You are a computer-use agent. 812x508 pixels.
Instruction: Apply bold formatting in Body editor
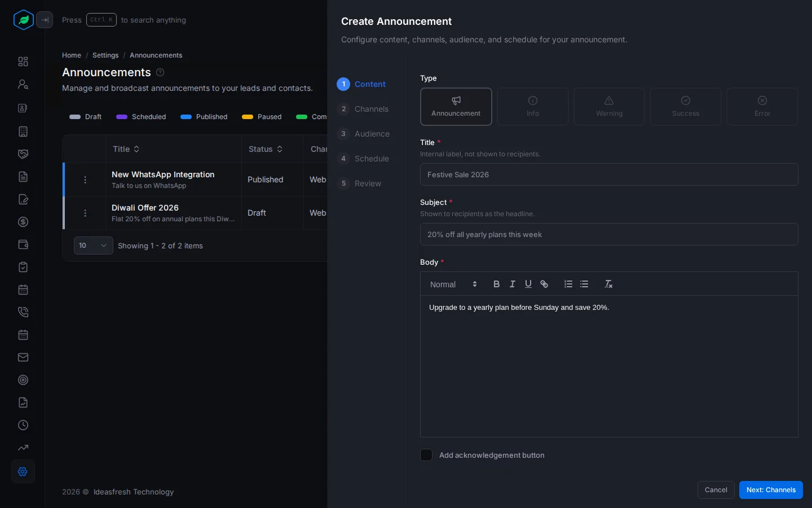[x=496, y=284]
